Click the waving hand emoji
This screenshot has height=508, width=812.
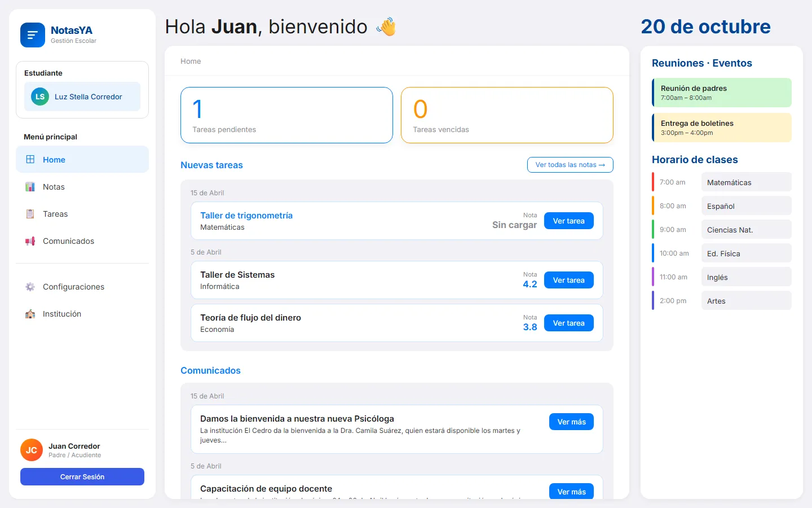387,27
